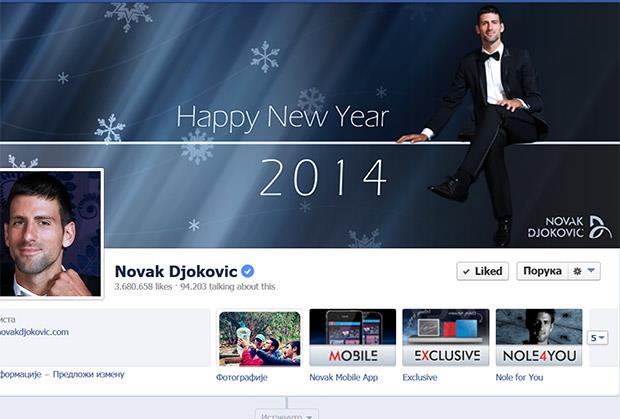Toggle the Liked button to unlike page

[482, 271]
